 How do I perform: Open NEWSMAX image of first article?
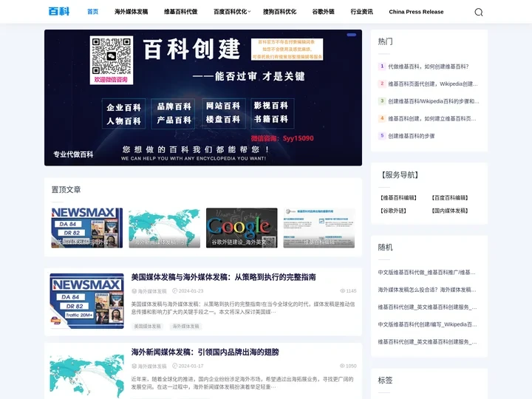[87, 301]
